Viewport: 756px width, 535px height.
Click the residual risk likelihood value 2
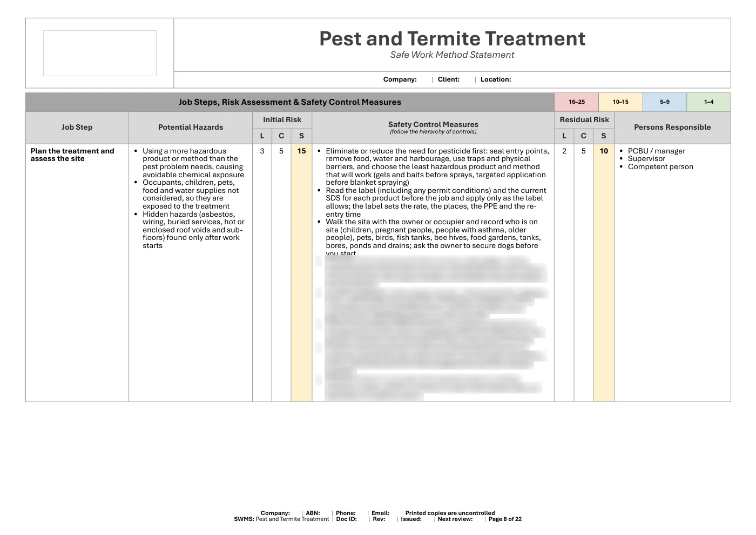point(564,151)
